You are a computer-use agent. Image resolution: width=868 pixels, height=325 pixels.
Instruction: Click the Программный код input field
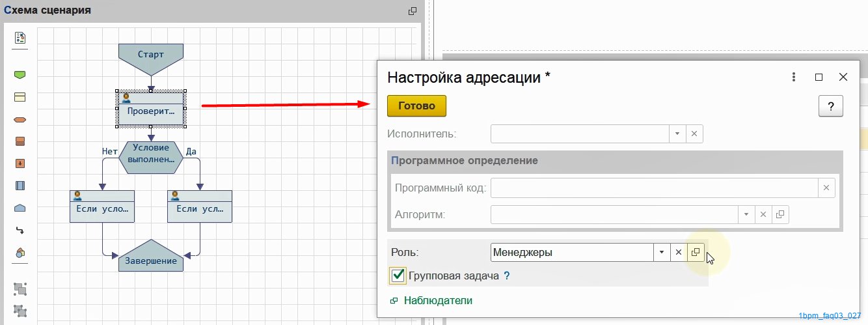654,188
